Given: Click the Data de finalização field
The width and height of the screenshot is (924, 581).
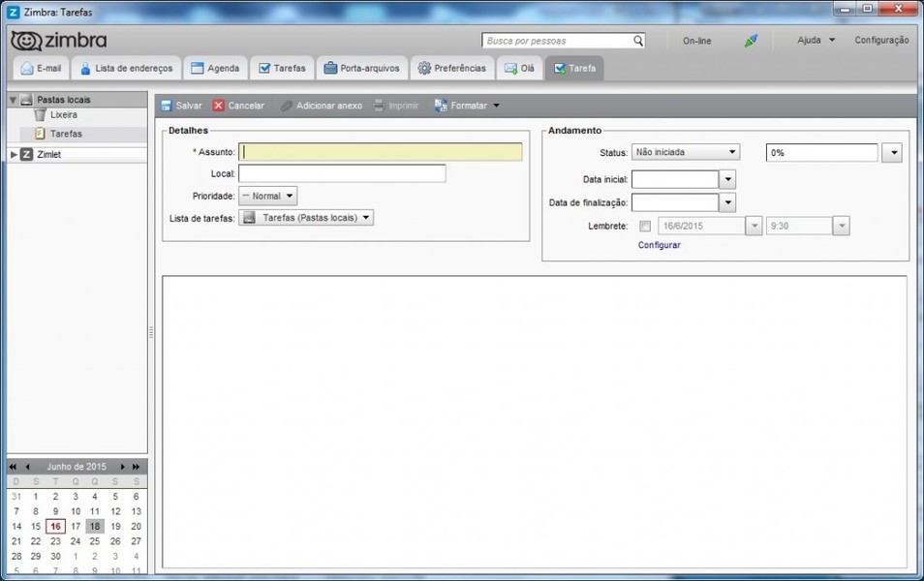Looking at the screenshot, I should pyautogui.click(x=675, y=202).
